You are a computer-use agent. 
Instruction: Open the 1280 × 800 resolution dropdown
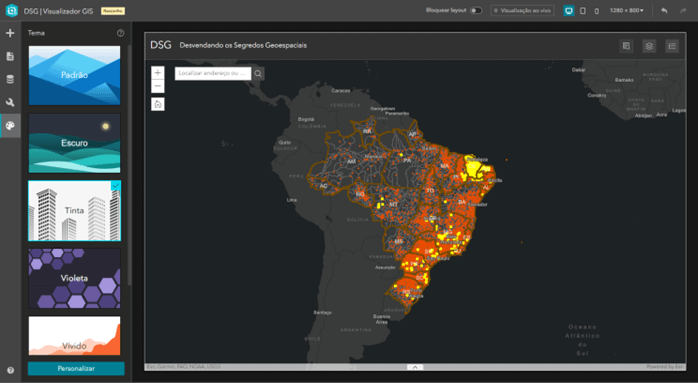626,10
